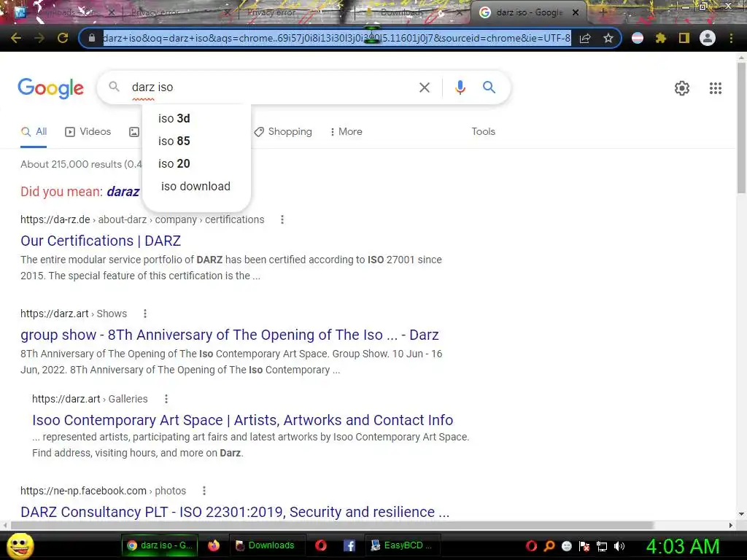The width and height of the screenshot is (747, 560).
Task: Bookmark this page with the star icon
Action: (x=608, y=38)
